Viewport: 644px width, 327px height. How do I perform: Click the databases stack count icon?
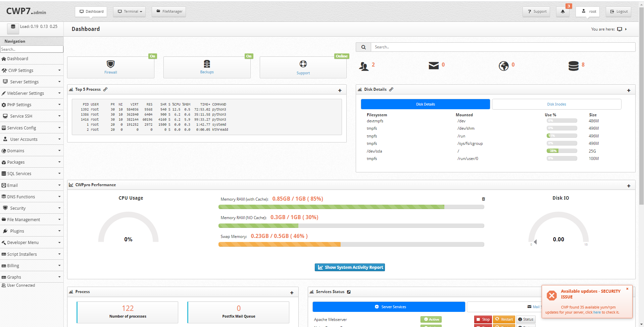[574, 66]
